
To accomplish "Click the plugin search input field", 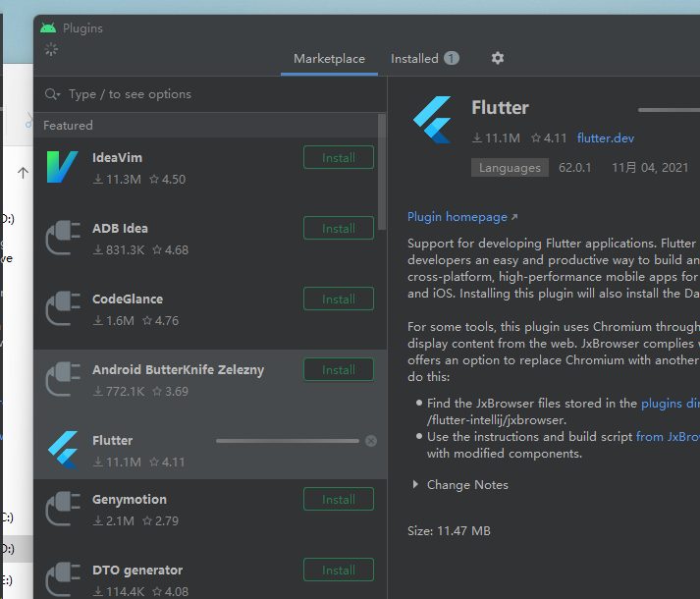I will click(x=210, y=94).
